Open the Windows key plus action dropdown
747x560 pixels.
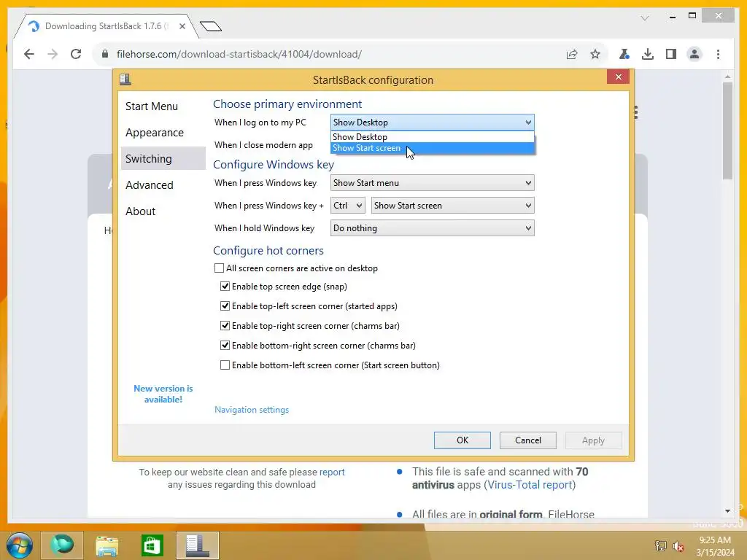point(452,206)
